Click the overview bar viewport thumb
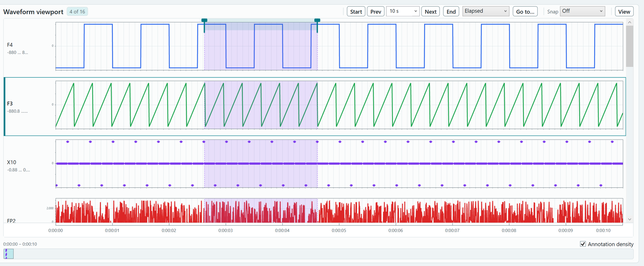 point(9,254)
